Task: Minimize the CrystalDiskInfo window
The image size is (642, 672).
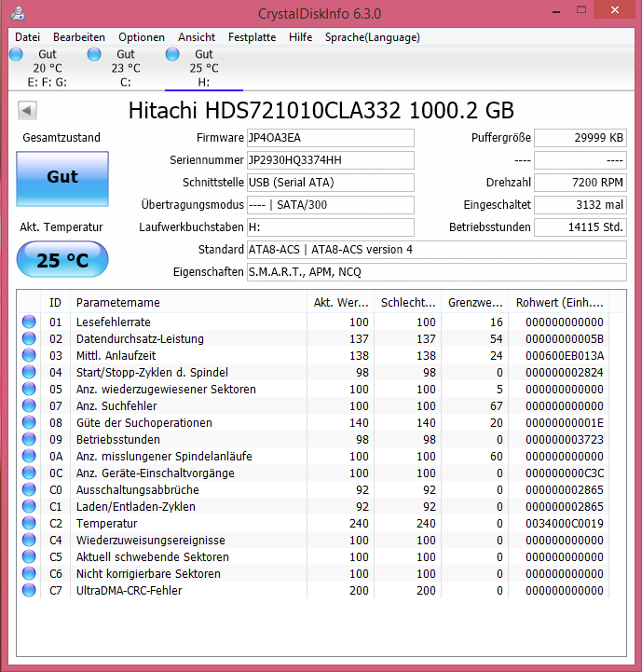Action: click(556, 10)
